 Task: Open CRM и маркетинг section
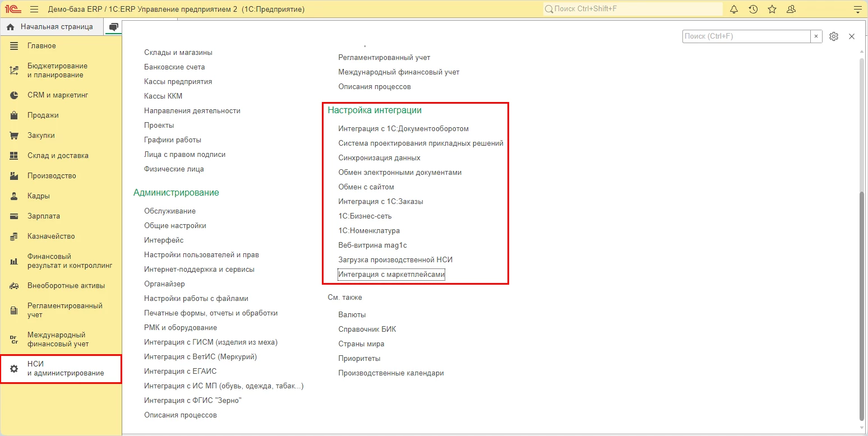click(61, 95)
